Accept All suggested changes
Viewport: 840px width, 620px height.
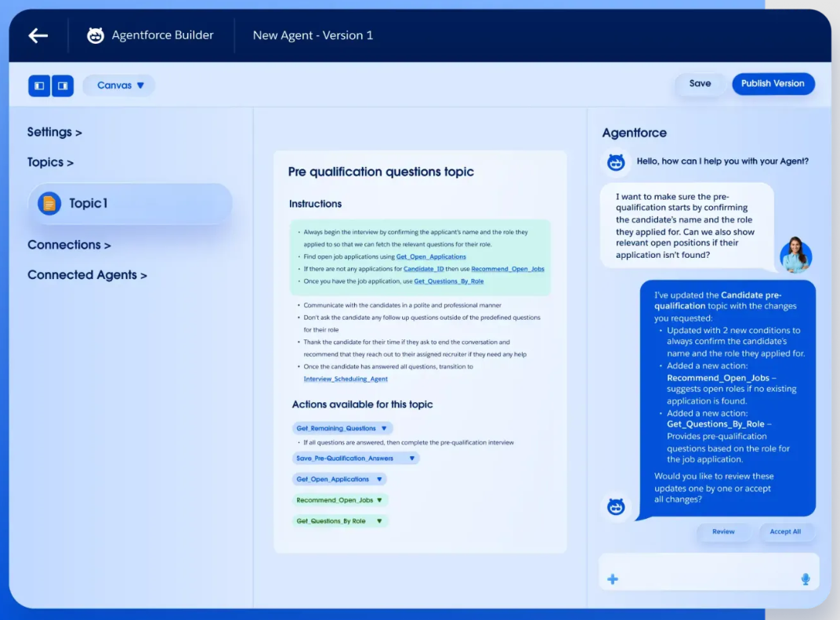pos(785,531)
